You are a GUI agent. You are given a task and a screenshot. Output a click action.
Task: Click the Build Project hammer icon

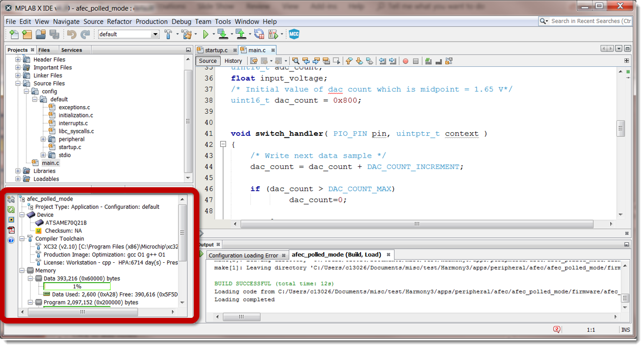pyautogui.click(x=168, y=34)
